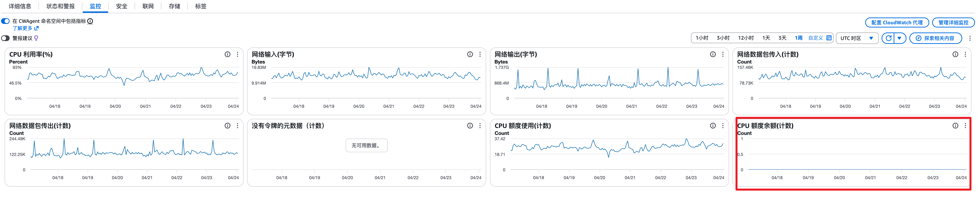Viewport: 980px width, 202px height.
Task: Click 配置 CloudWatch 代理 button
Action: [897, 22]
